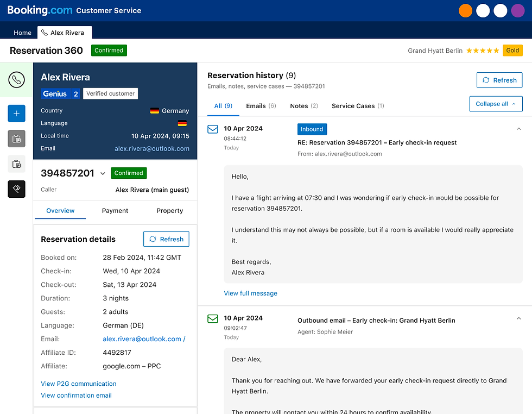Click the first white circle in header
This screenshot has width=532, height=414.
click(x=483, y=10)
